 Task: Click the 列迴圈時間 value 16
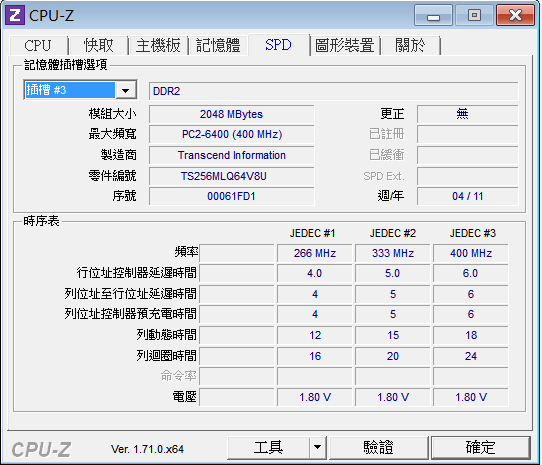[315, 356]
